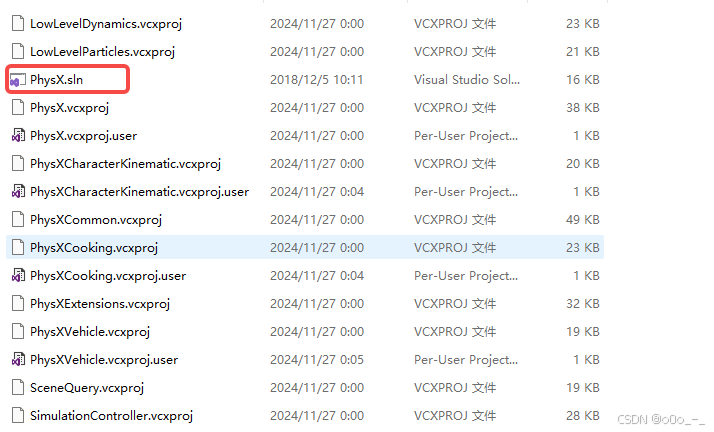Click the PhysXCommon.vcxproj file icon

[x=18, y=219]
